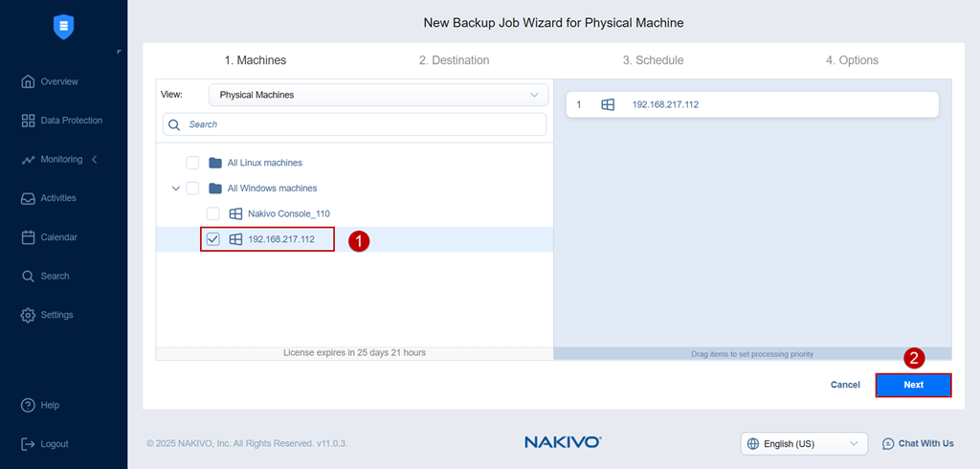Open the English (US) language dropdown
This screenshot has height=469, width=980.
click(x=804, y=444)
